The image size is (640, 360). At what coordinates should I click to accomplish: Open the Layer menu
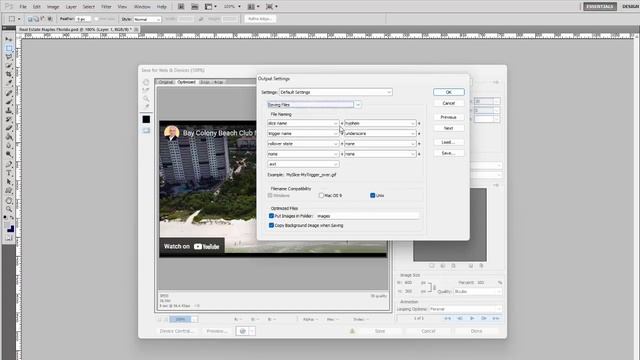point(71,7)
